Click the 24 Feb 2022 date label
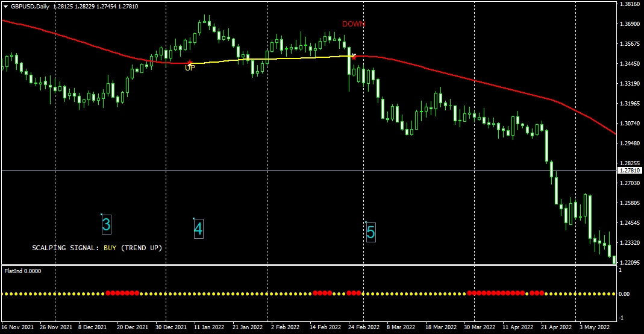644x334 pixels. pyautogui.click(x=364, y=327)
